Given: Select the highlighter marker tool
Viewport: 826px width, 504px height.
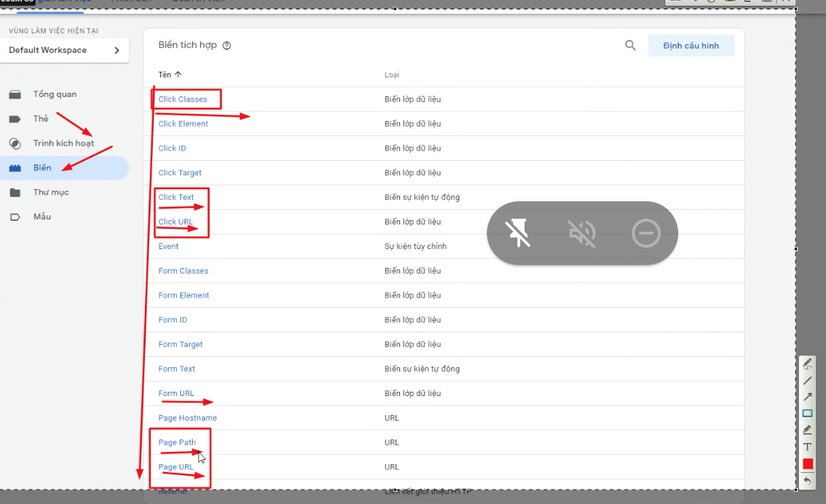Looking at the screenshot, I should coord(807,430).
